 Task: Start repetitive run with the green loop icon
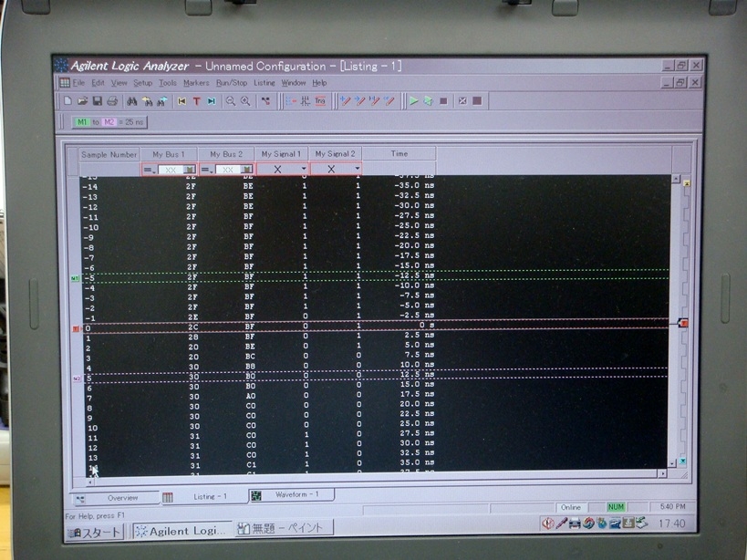pyautogui.click(x=429, y=101)
